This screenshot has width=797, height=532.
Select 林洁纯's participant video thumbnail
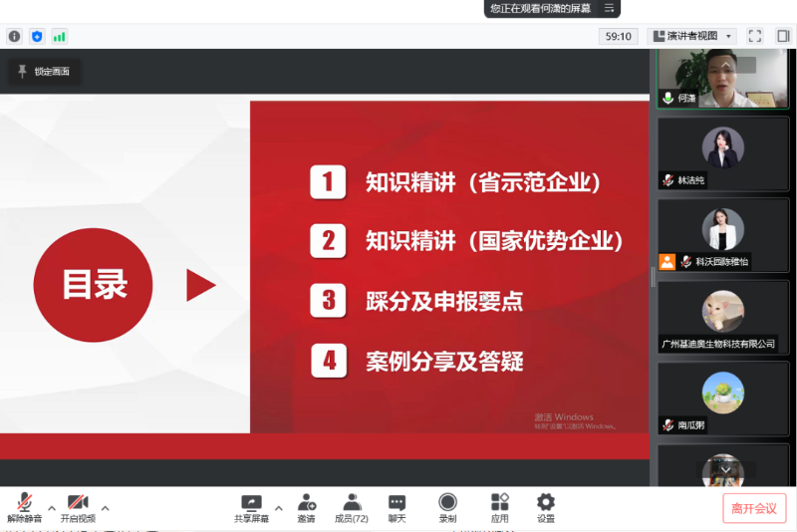click(722, 154)
